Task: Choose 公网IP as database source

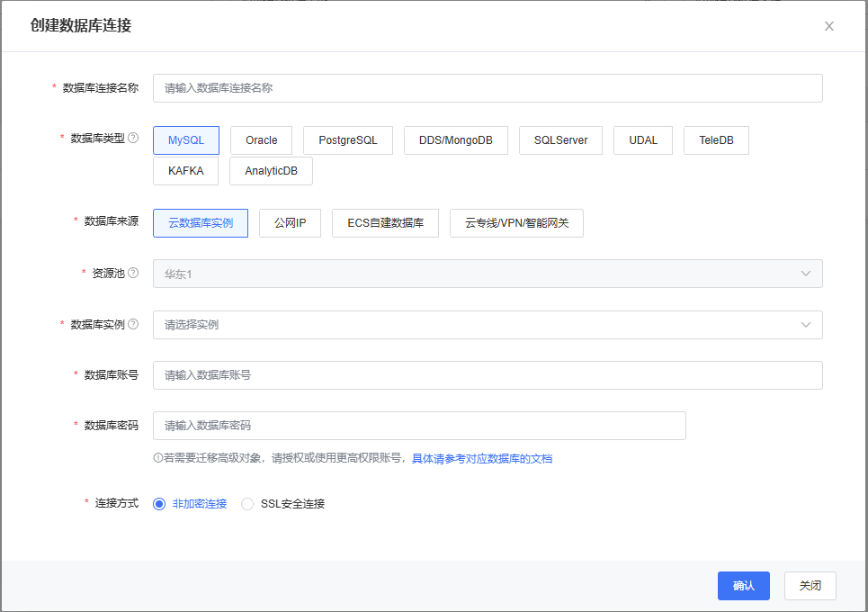Action: pos(290,222)
